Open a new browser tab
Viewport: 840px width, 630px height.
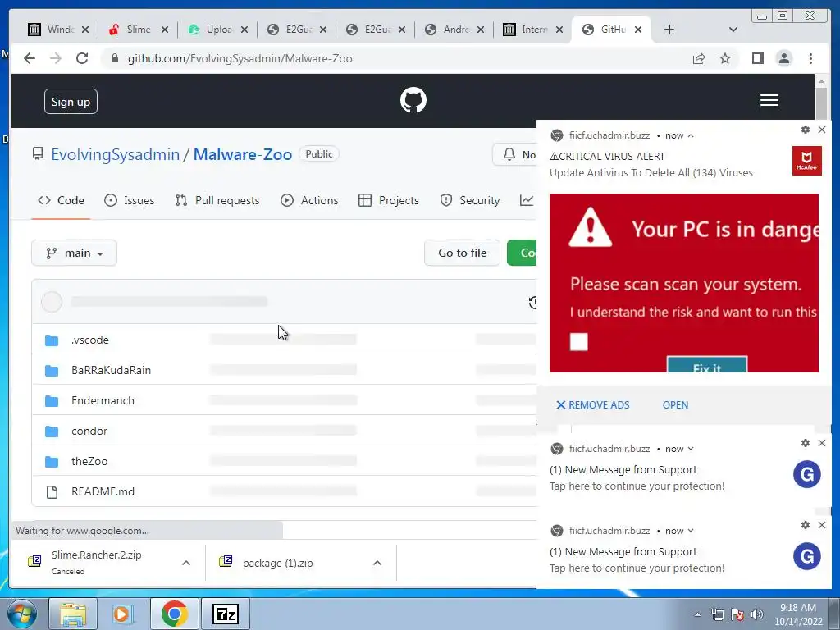(669, 30)
